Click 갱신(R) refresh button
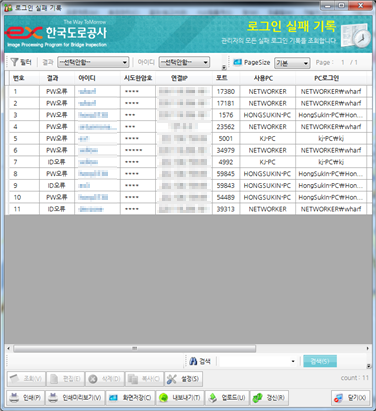Screen dimensions: 376x411 tap(269, 398)
